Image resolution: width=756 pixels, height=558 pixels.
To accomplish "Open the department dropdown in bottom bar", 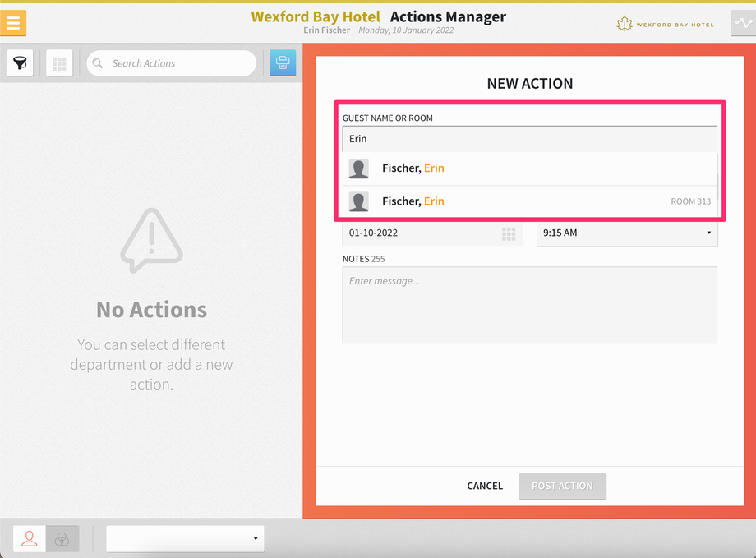I will 185,539.
